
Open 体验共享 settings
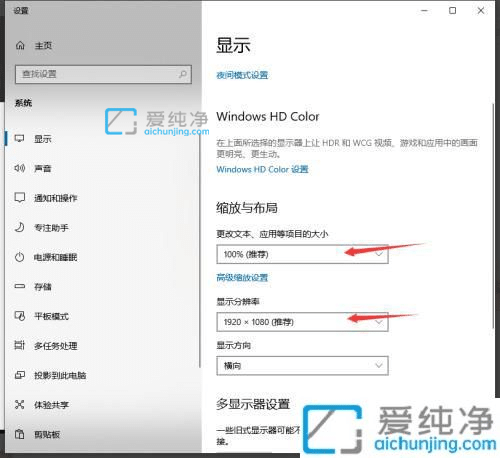click(x=51, y=405)
